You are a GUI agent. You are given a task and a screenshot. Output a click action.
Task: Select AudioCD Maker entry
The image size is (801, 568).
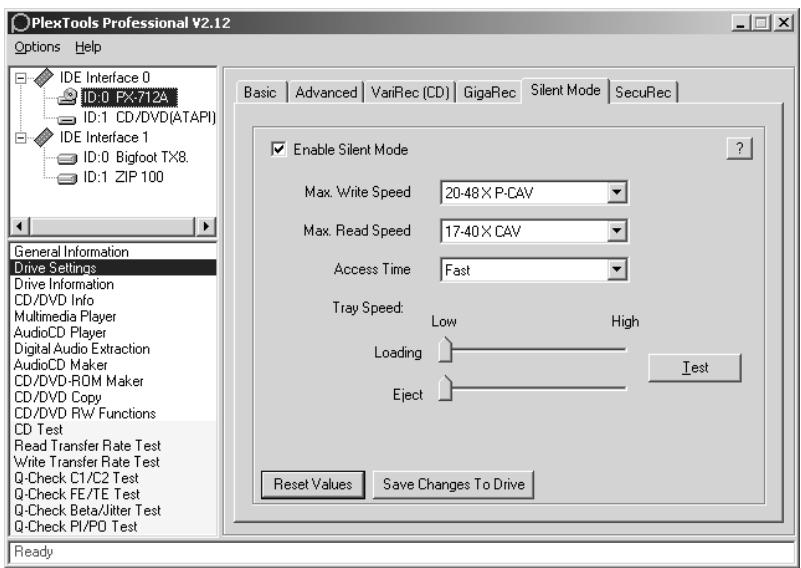click(x=113, y=365)
